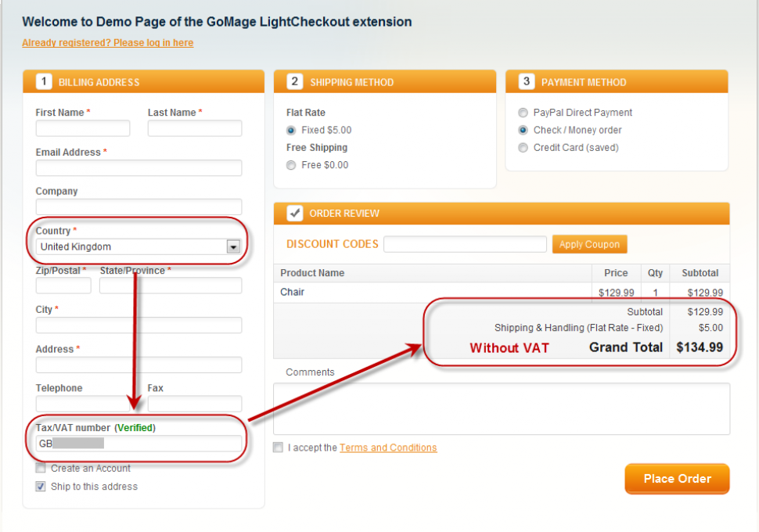This screenshot has width=759, height=532.
Task: Choose Check / Money order payment
Action: (x=523, y=131)
